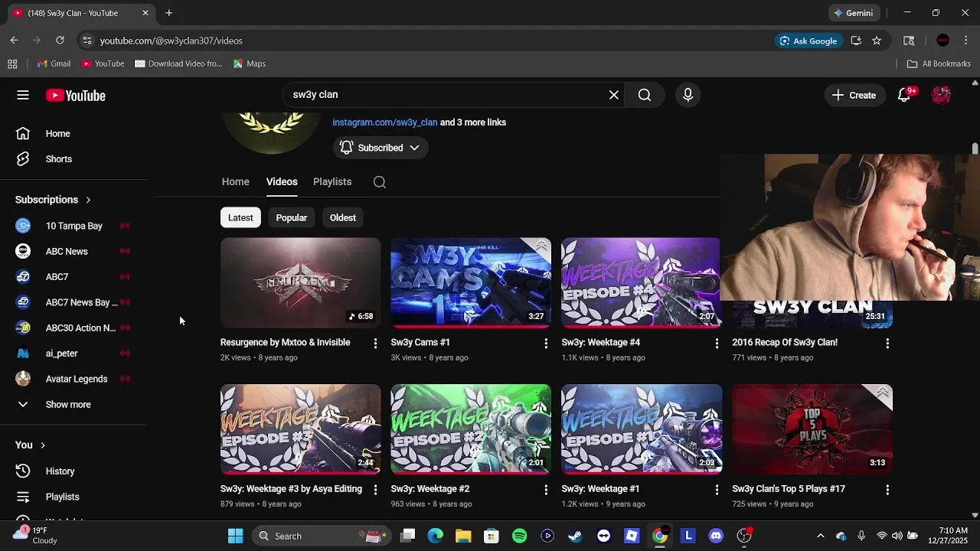Open bookmarks apps grid icon
This screenshot has width=980, height=551.
click(x=12, y=64)
